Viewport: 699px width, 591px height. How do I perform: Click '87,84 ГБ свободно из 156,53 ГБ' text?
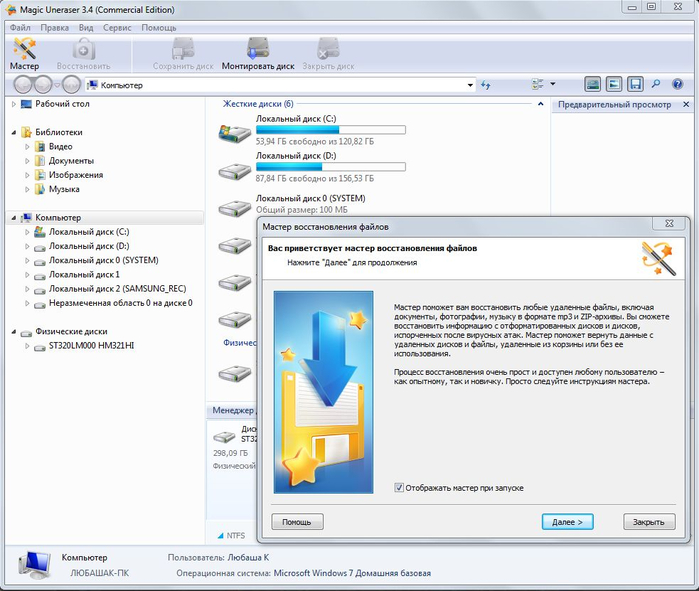[x=315, y=179]
